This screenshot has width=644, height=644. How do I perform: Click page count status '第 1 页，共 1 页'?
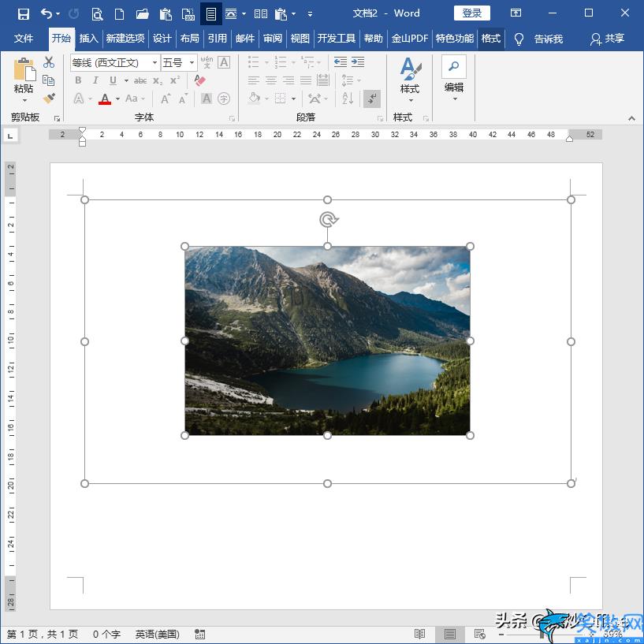point(43,634)
